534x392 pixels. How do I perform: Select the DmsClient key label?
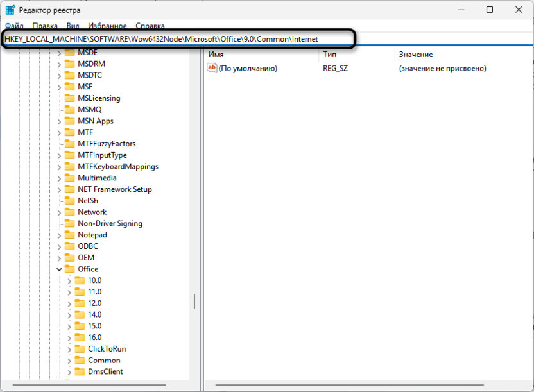pos(105,371)
